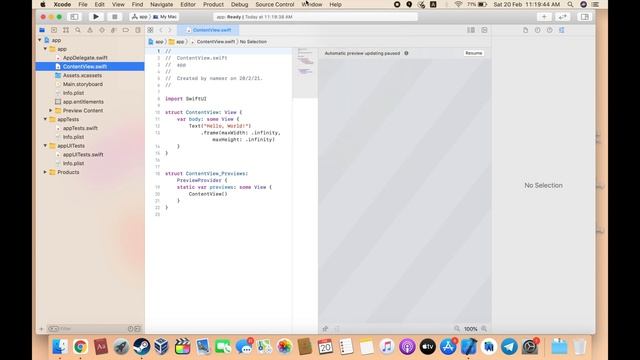Collapse the app group folder
This screenshot has height=360, width=640.
[x=45, y=49]
